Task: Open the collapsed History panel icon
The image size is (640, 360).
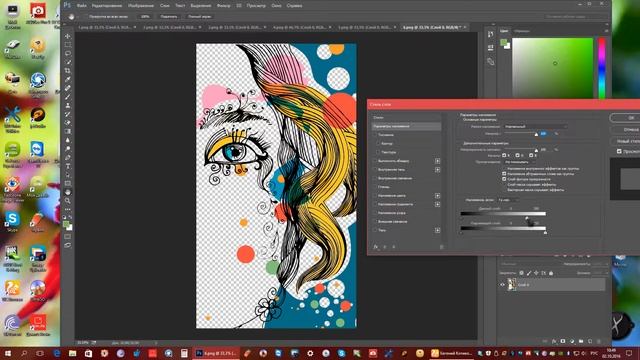Action: [491, 35]
